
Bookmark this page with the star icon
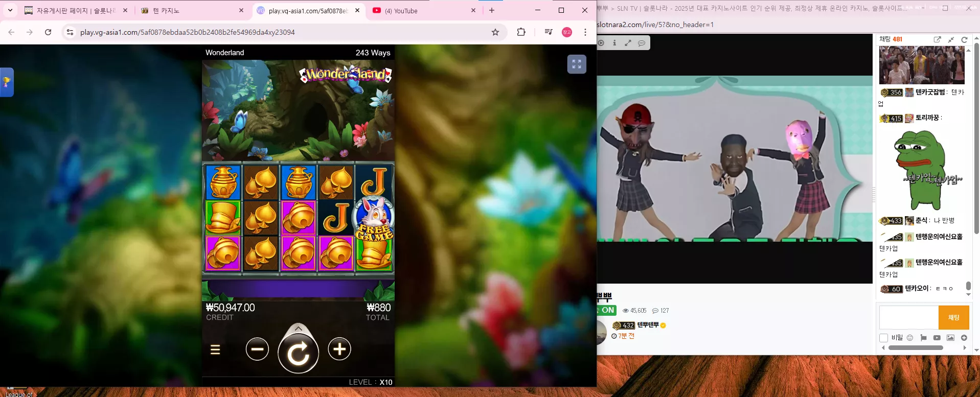coord(495,32)
